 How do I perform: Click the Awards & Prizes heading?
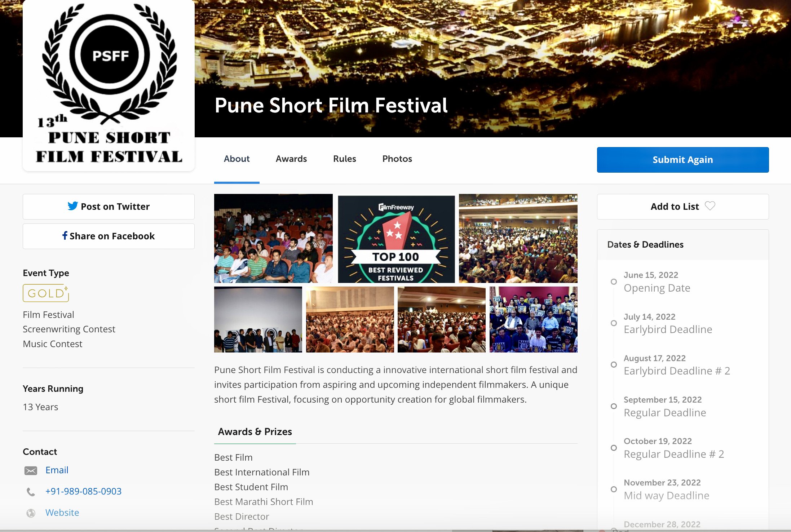pos(255,432)
